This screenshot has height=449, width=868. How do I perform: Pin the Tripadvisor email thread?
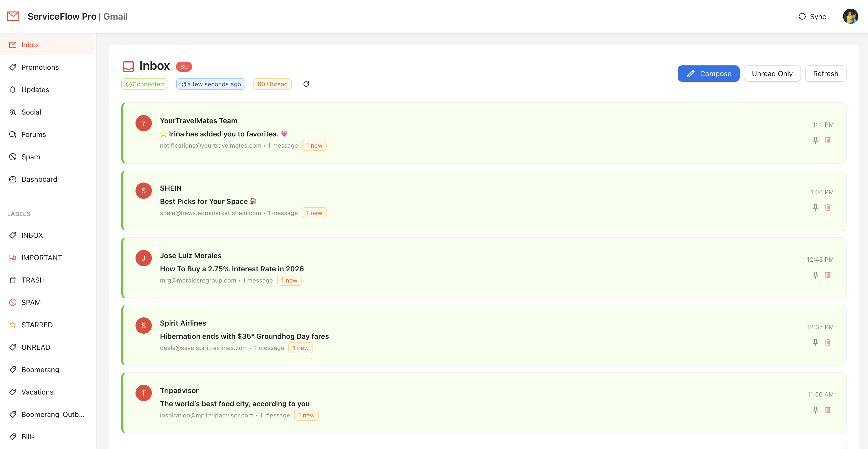click(x=815, y=410)
